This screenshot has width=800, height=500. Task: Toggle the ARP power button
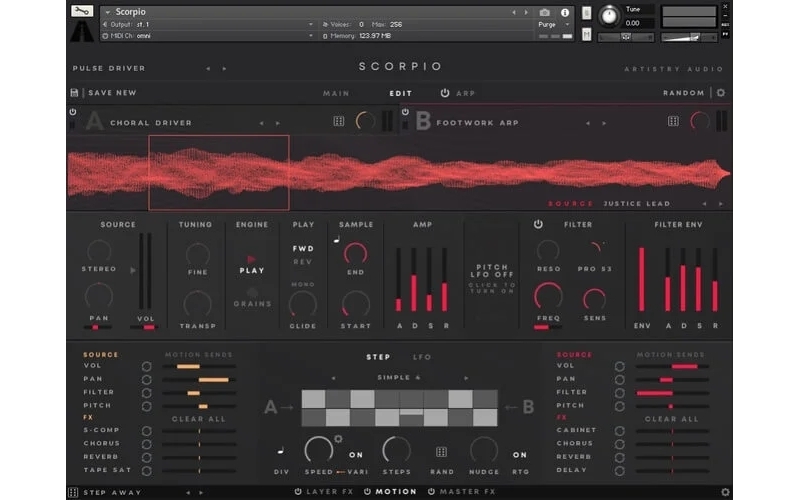445,93
